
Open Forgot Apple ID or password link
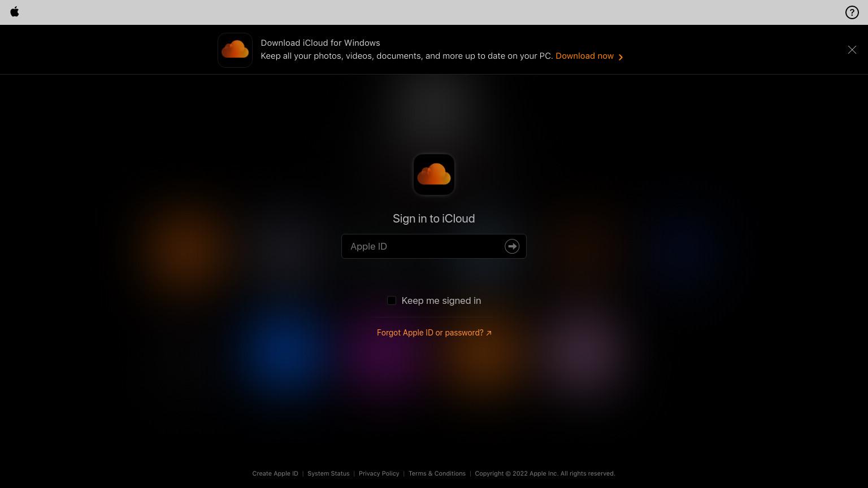[434, 333]
